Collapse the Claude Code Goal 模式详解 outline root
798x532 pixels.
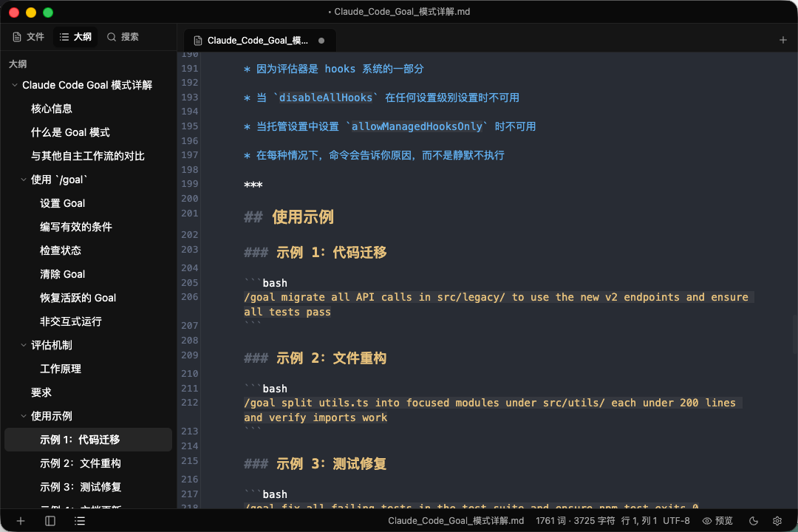pos(15,85)
